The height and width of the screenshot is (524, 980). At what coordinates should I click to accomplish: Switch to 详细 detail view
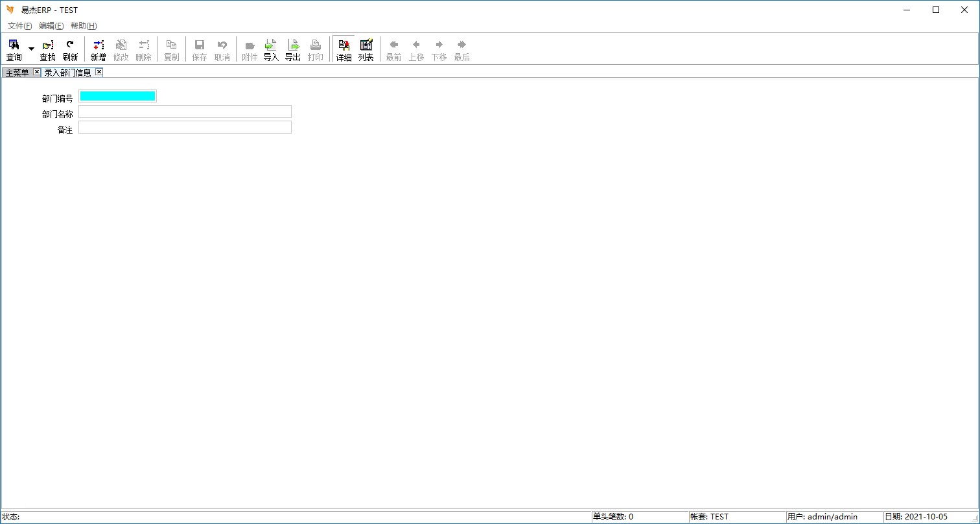[344, 49]
